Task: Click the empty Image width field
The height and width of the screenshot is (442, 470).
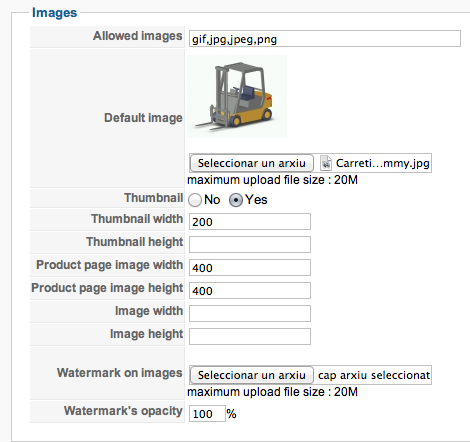Action: [250, 313]
